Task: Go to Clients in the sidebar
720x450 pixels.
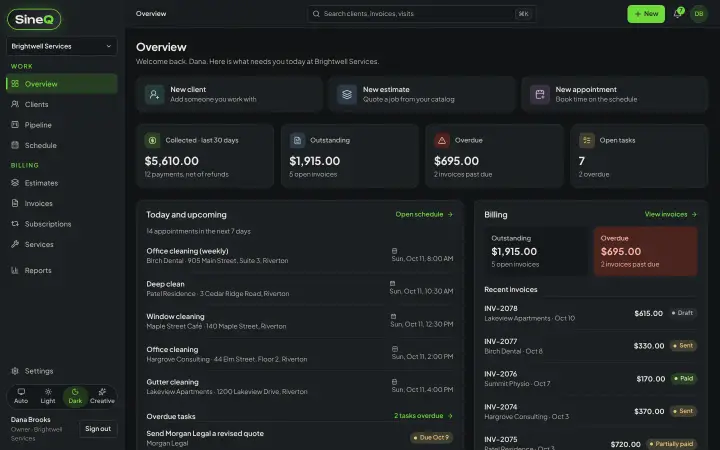Action: 62,104
